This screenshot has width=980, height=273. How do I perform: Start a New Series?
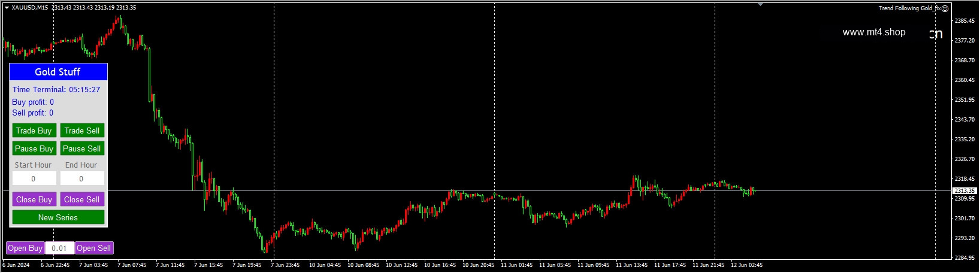click(x=58, y=217)
